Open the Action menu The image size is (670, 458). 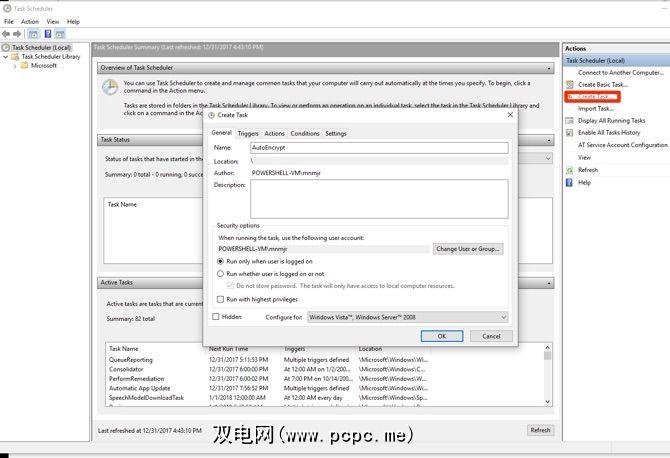[x=30, y=21]
